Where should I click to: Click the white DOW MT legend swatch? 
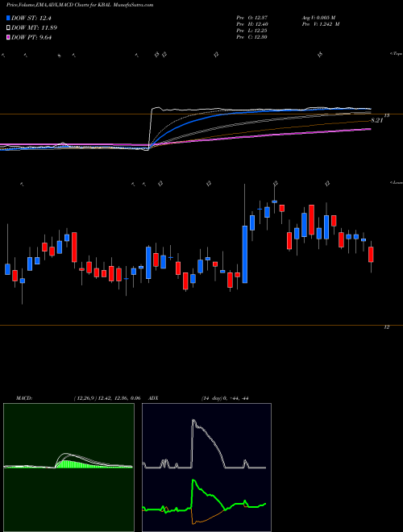coord(9,28)
